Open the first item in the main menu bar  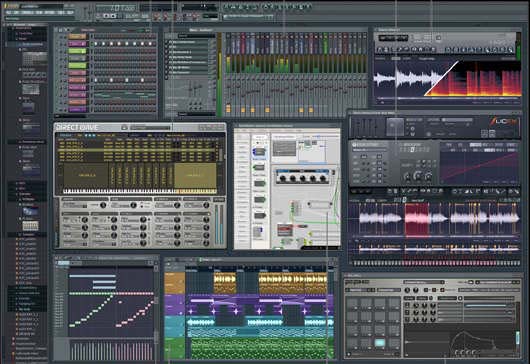coord(9,13)
